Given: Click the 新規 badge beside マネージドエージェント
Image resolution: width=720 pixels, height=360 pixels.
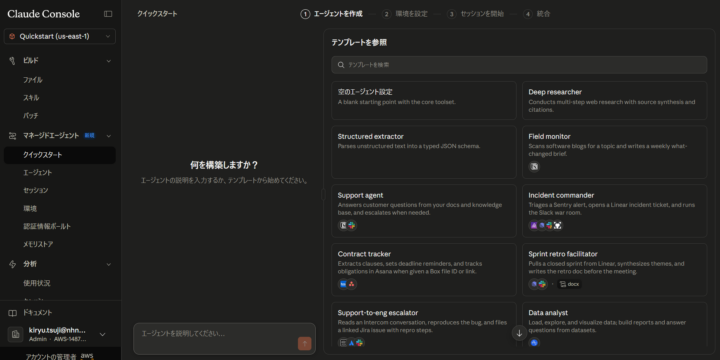Looking at the screenshot, I should pos(89,135).
